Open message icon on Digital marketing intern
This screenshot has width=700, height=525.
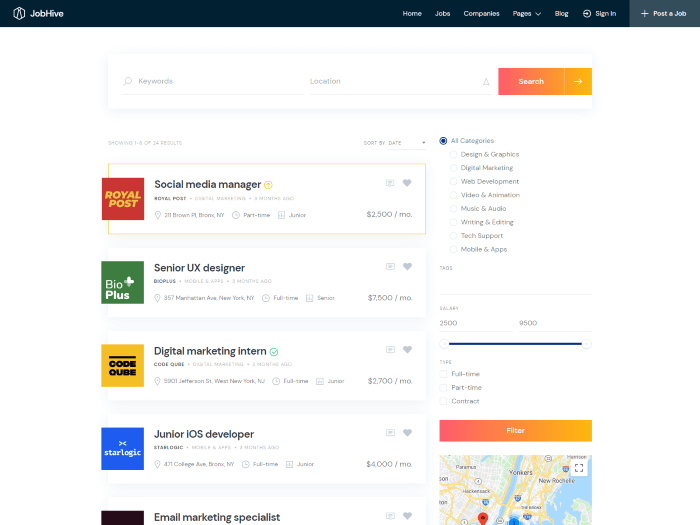pyautogui.click(x=390, y=350)
